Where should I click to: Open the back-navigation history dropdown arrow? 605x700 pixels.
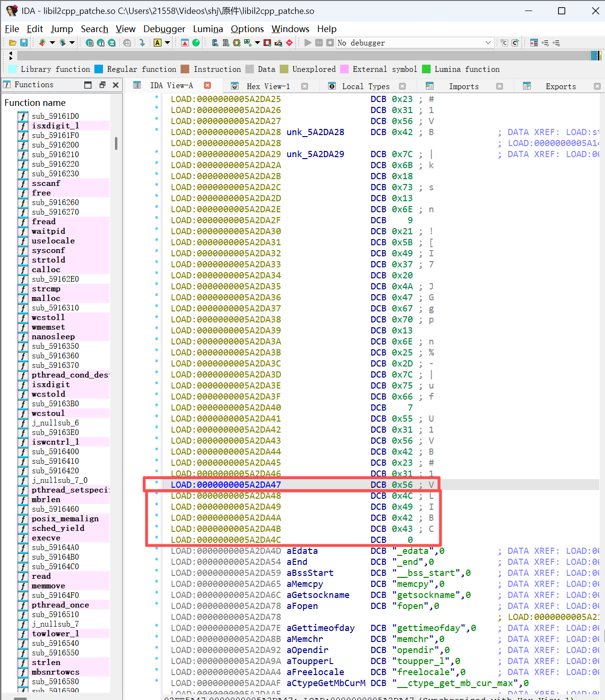(52, 43)
